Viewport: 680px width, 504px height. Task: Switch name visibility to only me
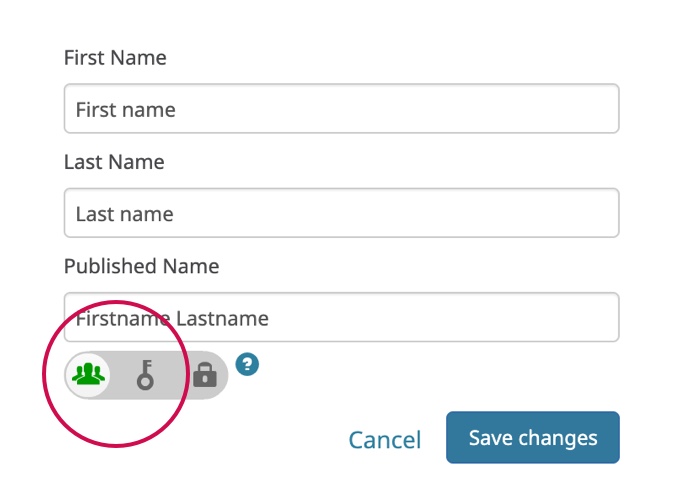205,375
